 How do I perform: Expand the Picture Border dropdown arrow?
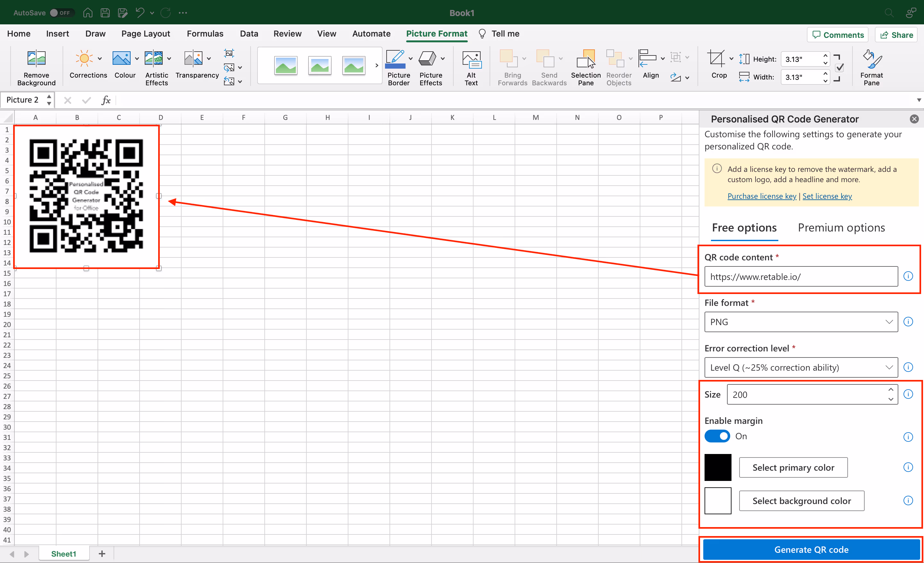[x=411, y=58]
